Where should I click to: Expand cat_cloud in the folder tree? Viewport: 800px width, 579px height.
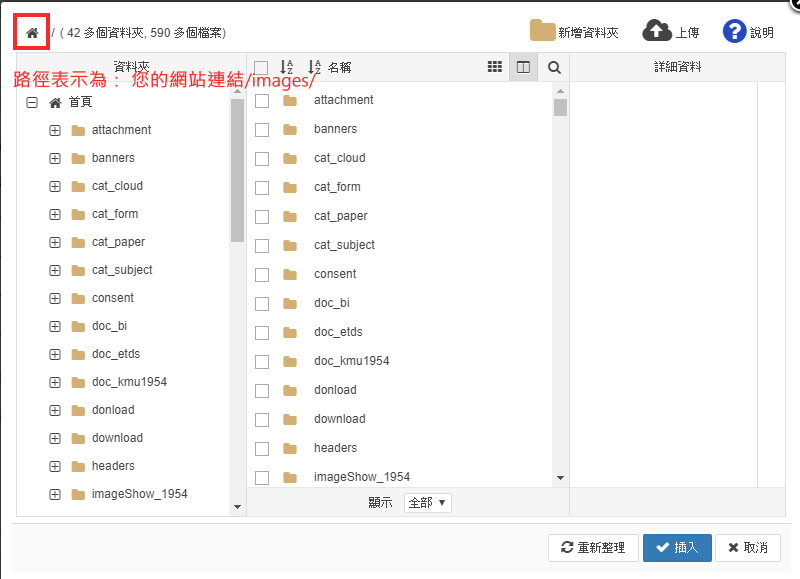(x=55, y=187)
